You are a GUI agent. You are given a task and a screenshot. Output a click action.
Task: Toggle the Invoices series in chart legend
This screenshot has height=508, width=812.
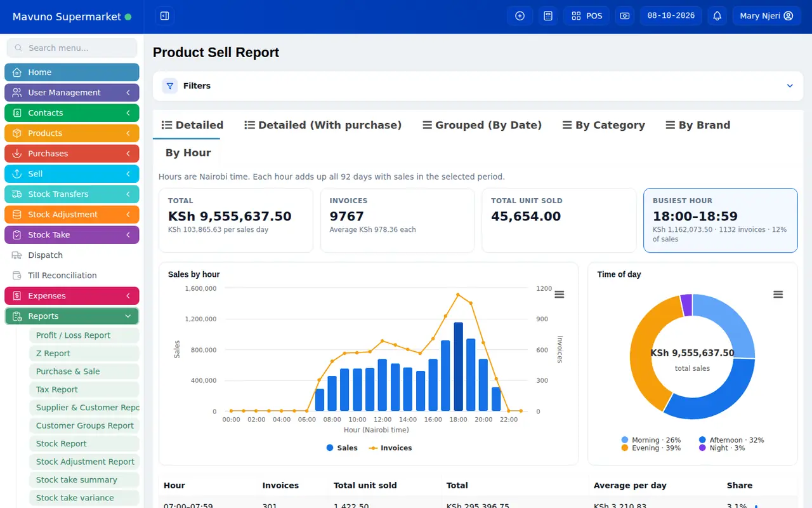tap(390, 448)
